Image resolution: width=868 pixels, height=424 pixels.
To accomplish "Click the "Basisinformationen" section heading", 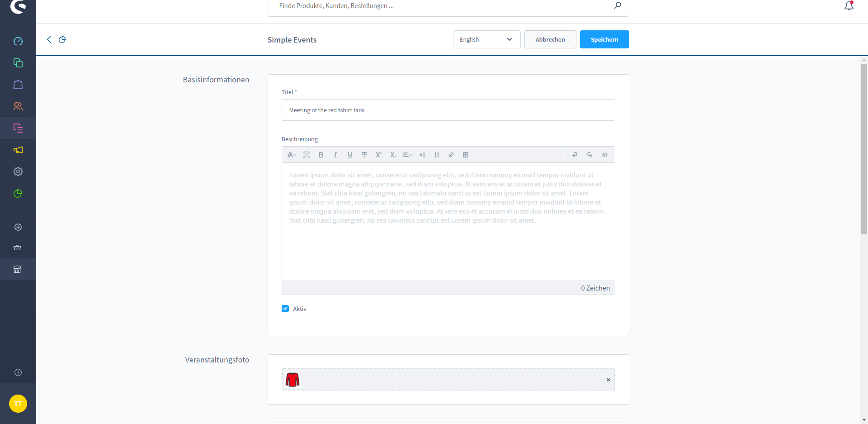I will [216, 80].
